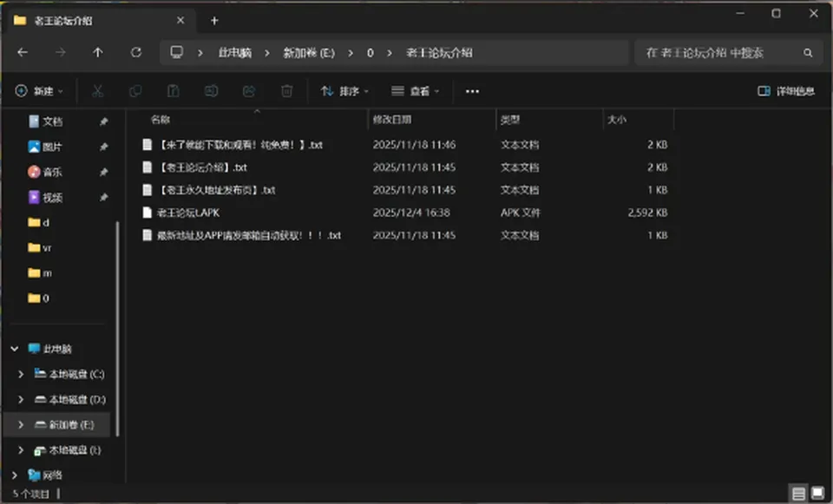Expand the 网络 network tree node
This screenshot has width=833, height=504.
[x=15, y=475]
